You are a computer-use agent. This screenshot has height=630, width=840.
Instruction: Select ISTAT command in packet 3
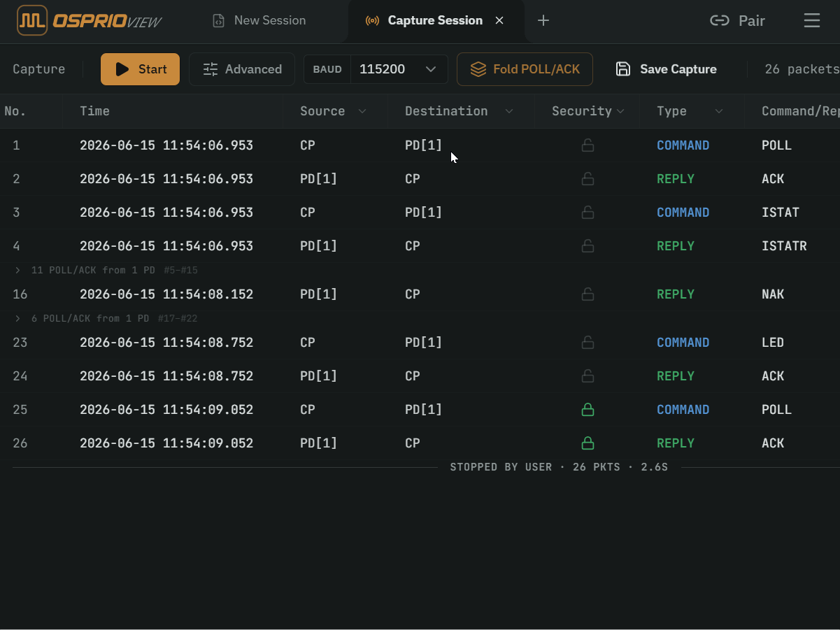click(x=781, y=213)
